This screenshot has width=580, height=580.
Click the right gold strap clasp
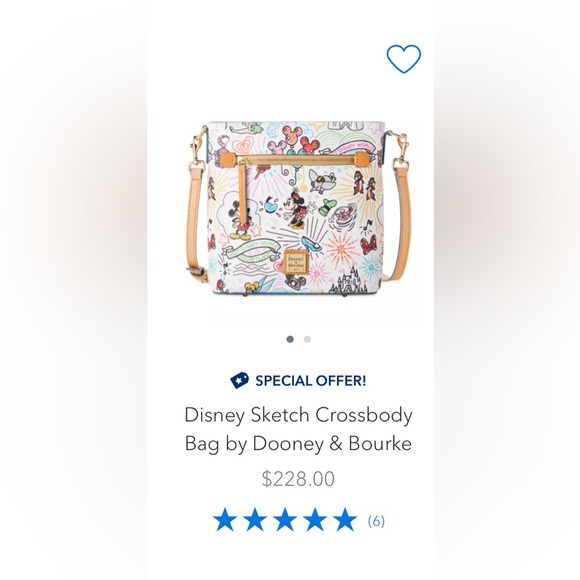tap(401, 151)
